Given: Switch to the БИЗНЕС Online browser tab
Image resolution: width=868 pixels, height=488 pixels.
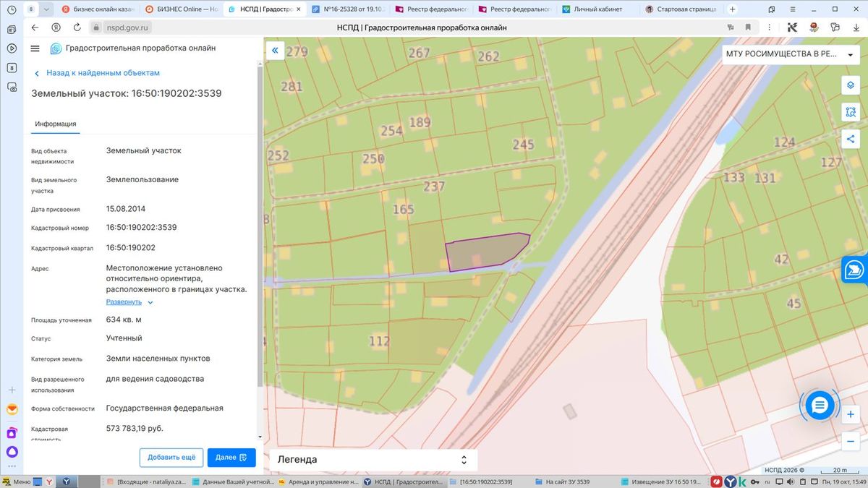Looking at the screenshot, I should 180,9.
